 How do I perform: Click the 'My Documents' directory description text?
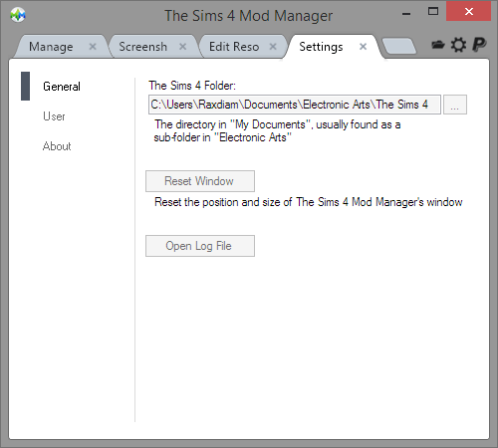pyautogui.click(x=277, y=131)
